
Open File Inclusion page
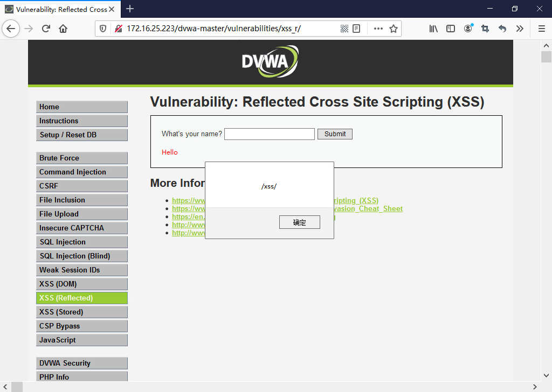(82, 200)
